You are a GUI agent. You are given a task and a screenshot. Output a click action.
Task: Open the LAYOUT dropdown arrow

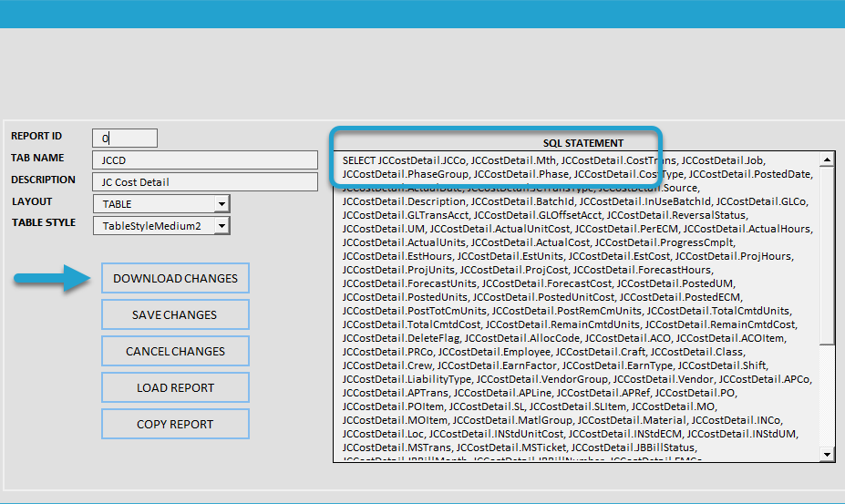(222, 204)
